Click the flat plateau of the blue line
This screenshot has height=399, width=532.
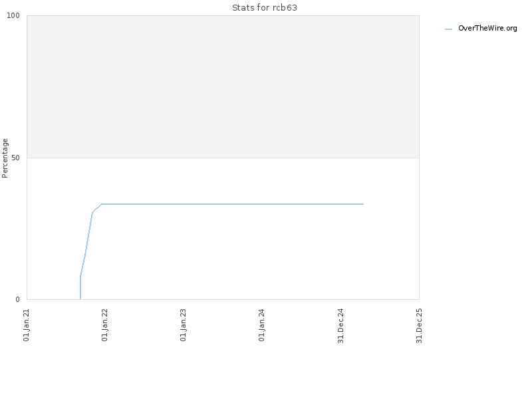click(232, 204)
